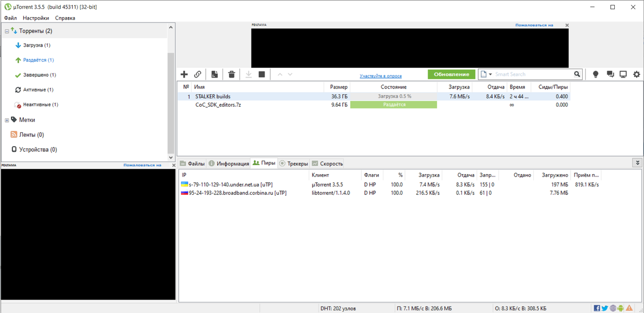
Task: Open the chat bubbles icon
Action: coord(610,74)
